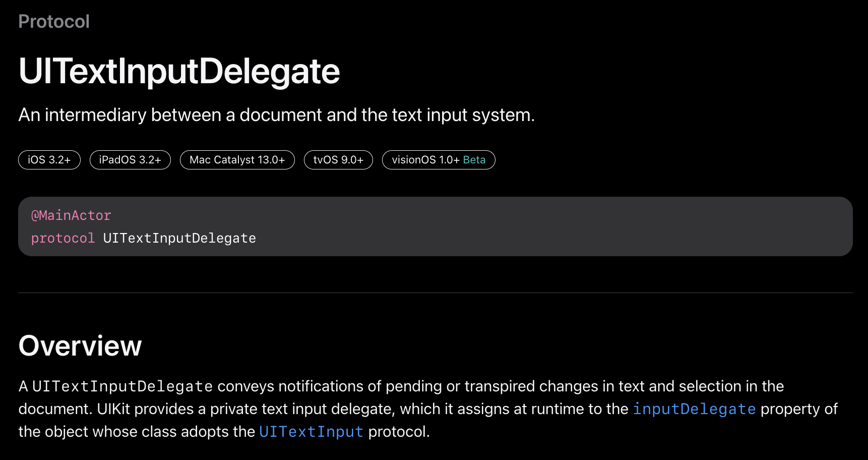
Task: Click the visionOS 1.0+ platform text
Action: coord(425,160)
